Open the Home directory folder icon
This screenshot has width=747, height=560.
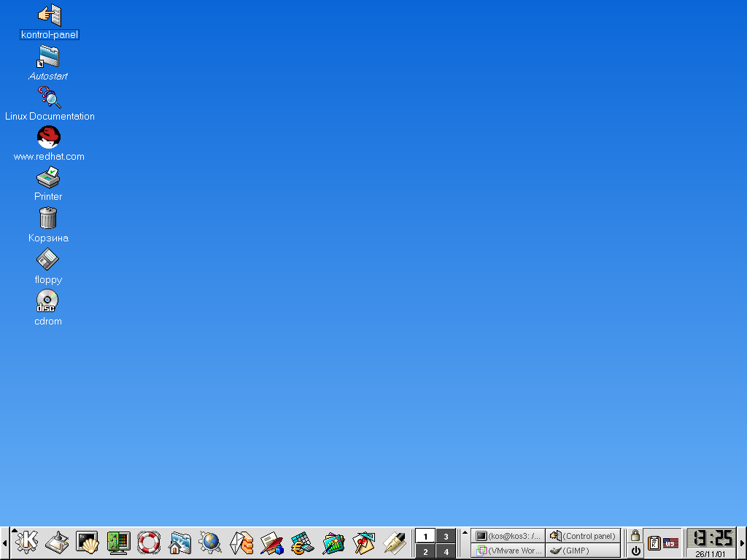(x=179, y=542)
